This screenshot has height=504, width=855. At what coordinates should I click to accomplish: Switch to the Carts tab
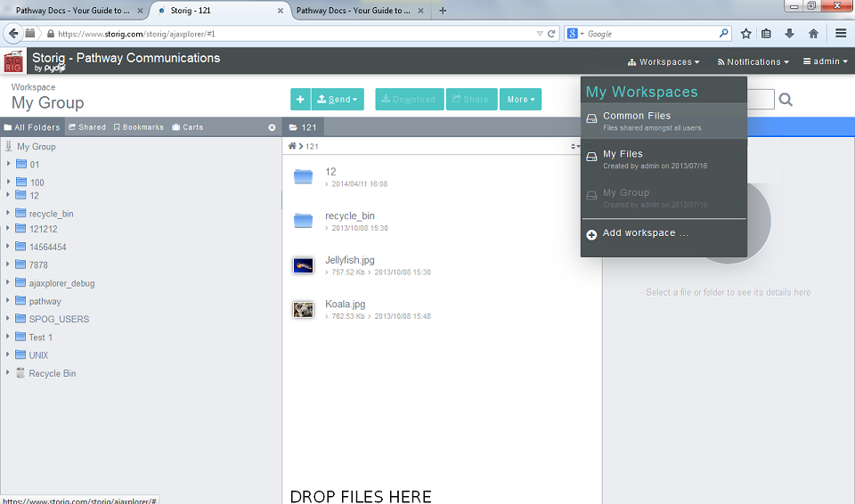click(188, 127)
